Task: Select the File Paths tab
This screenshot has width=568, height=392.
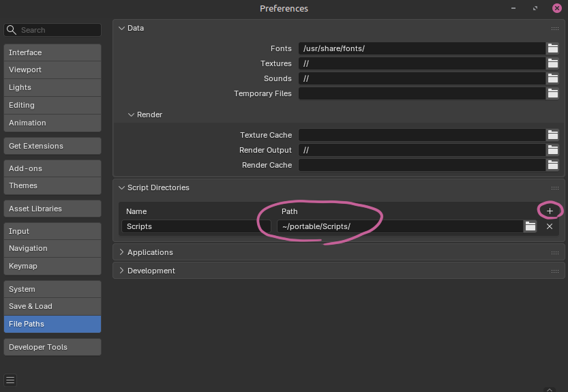Action: point(53,324)
